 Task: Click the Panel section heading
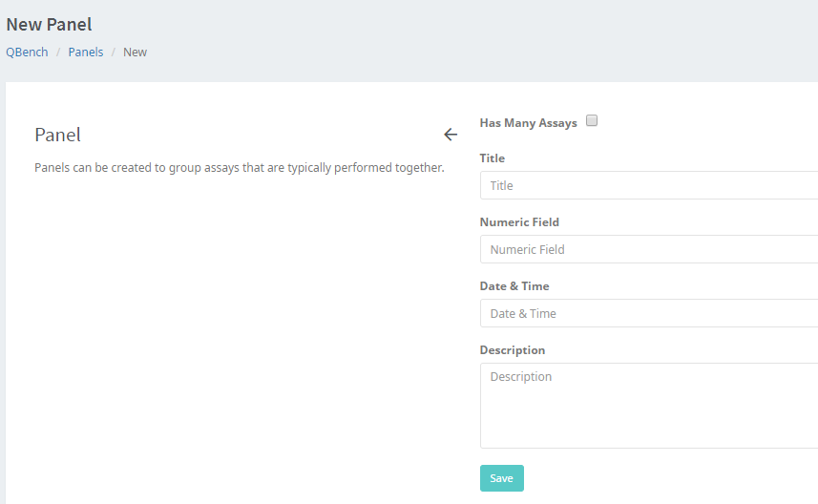click(58, 135)
